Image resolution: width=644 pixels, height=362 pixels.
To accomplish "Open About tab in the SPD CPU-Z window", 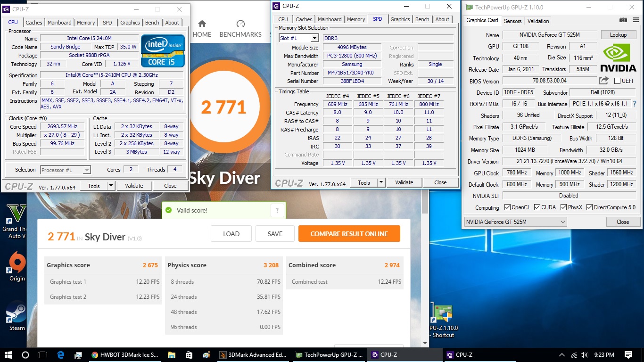I will pos(442,19).
